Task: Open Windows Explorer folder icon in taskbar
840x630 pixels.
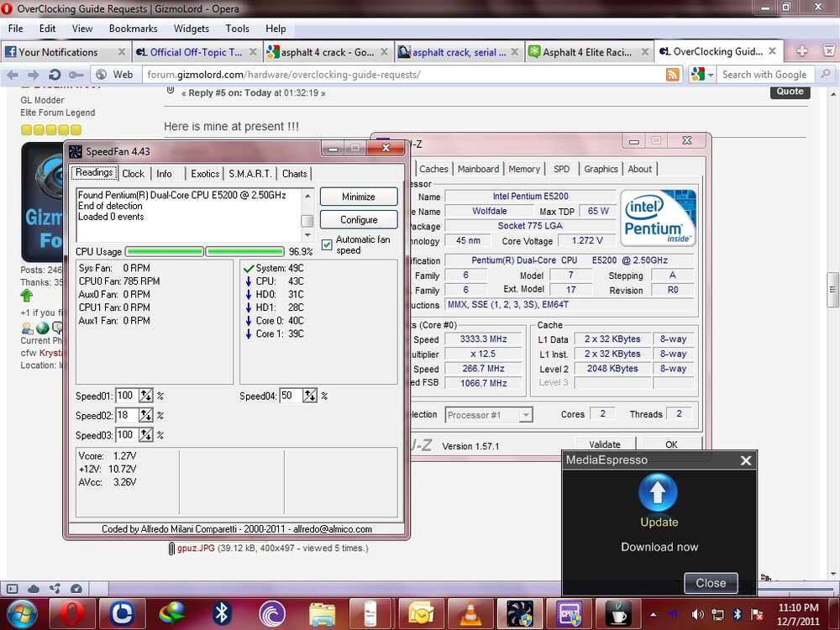Action: (x=322, y=614)
